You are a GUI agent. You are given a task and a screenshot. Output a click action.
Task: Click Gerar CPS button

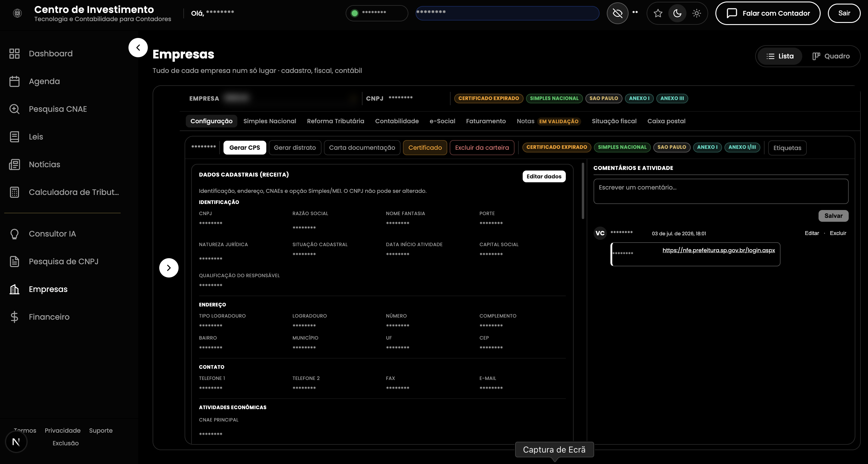[245, 147]
